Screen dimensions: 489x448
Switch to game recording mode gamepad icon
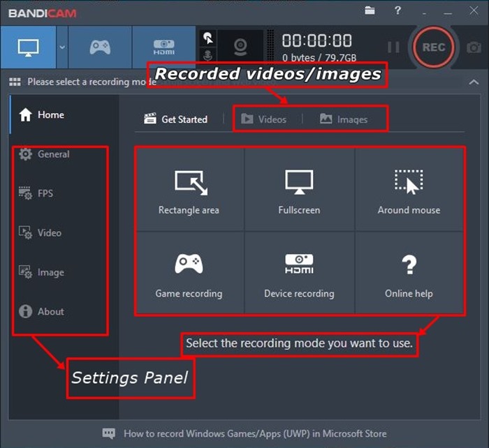click(x=100, y=47)
